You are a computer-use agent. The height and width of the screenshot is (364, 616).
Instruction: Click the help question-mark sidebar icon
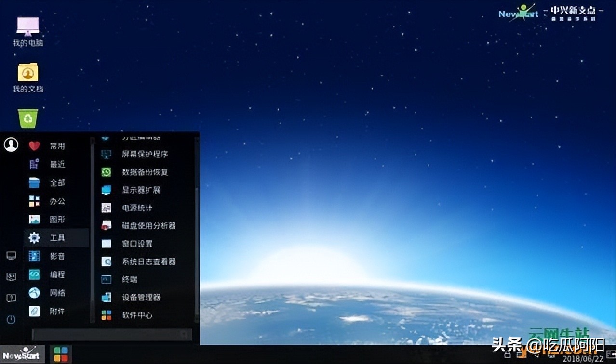11,298
